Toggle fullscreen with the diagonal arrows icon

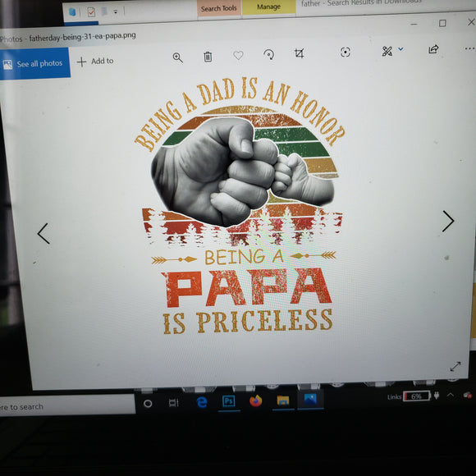click(x=455, y=366)
